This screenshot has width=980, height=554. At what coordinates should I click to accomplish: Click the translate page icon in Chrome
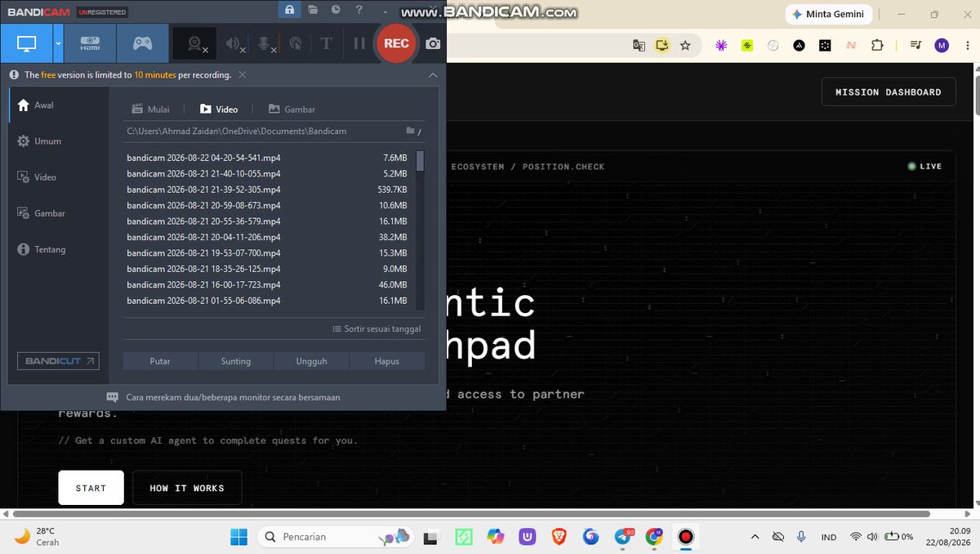tap(639, 46)
